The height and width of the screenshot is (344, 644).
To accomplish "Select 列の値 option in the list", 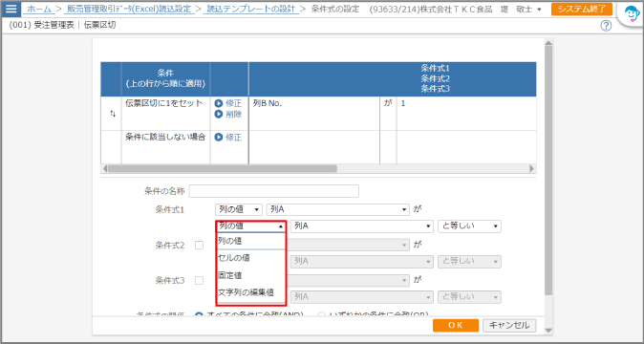I will coord(251,242).
